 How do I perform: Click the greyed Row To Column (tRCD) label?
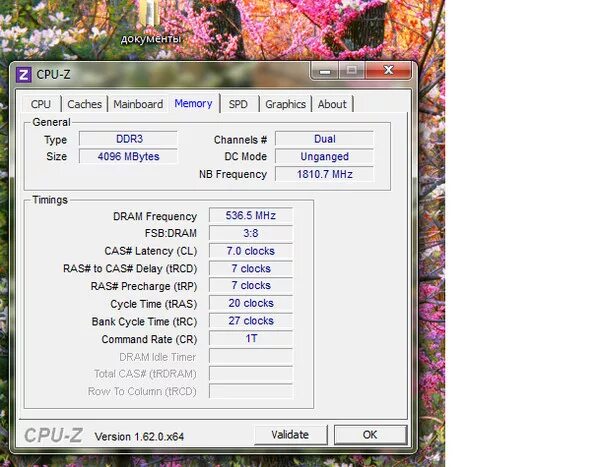(142, 392)
